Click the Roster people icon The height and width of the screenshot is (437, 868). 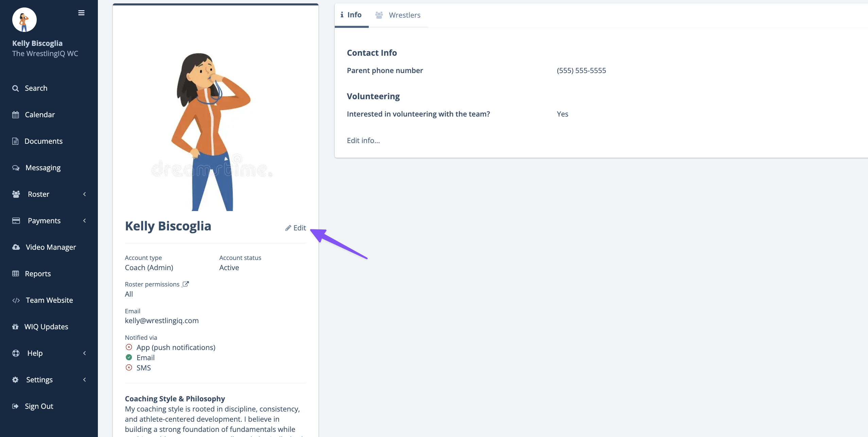(x=16, y=194)
